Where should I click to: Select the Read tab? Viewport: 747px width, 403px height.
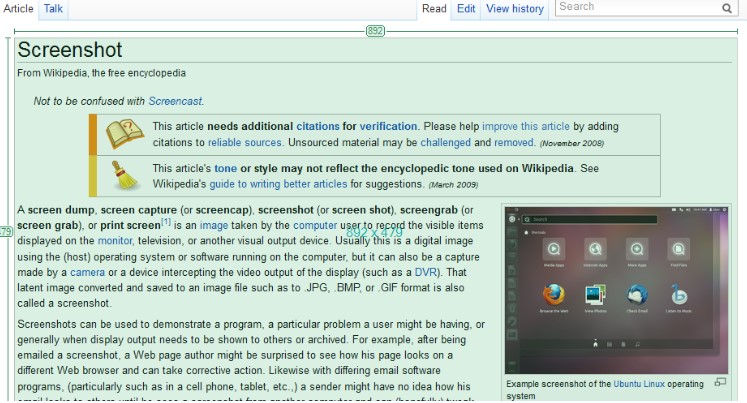click(434, 9)
